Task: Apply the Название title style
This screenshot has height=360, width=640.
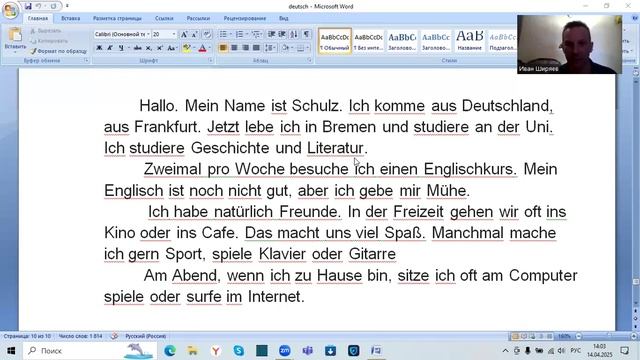Action: 469,41
